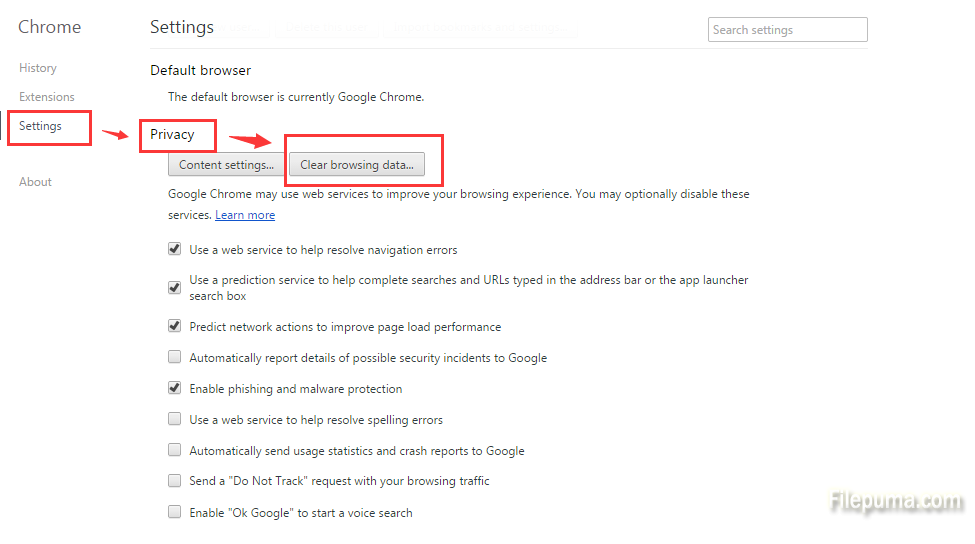Select Settings in the left sidebar
Viewport: 975px width, 544px height.
40,126
